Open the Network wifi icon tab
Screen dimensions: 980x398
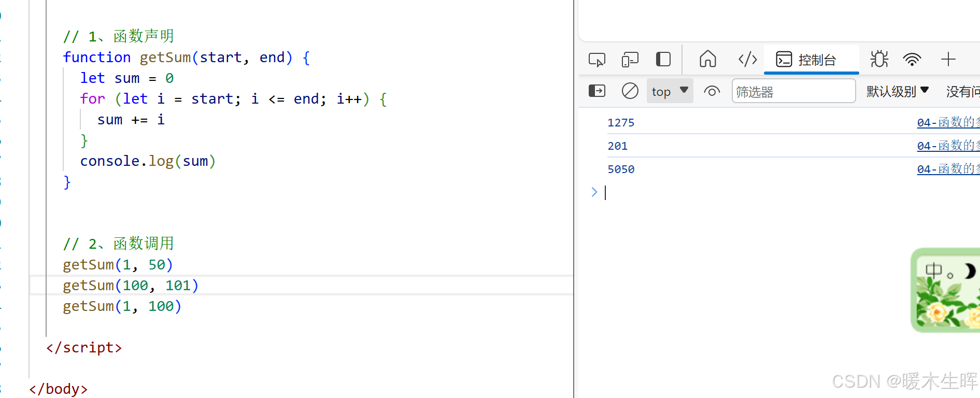tap(912, 60)
